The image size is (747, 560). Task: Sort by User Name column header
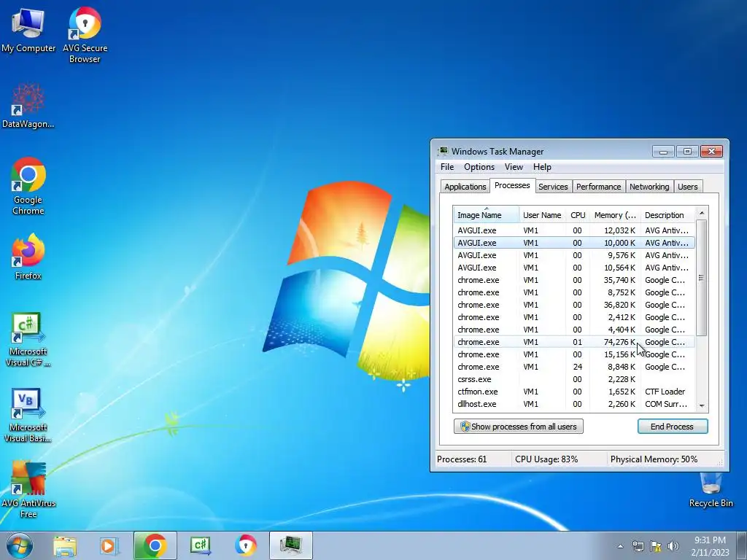click(x=542, y=215)
